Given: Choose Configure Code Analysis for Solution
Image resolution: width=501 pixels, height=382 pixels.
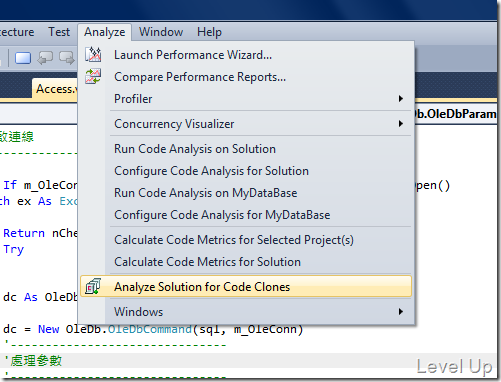Looking at the screenshot, I should click(x=247, y=171).
